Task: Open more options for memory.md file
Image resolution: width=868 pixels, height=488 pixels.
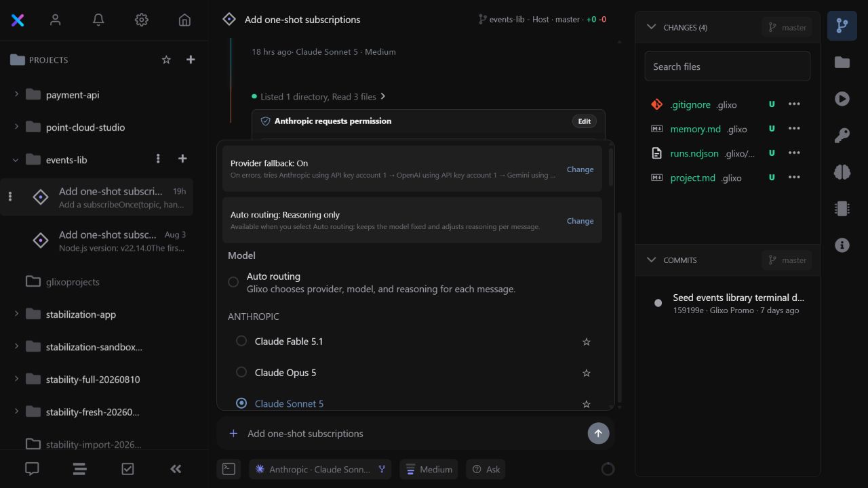Action: click(794, 129)
